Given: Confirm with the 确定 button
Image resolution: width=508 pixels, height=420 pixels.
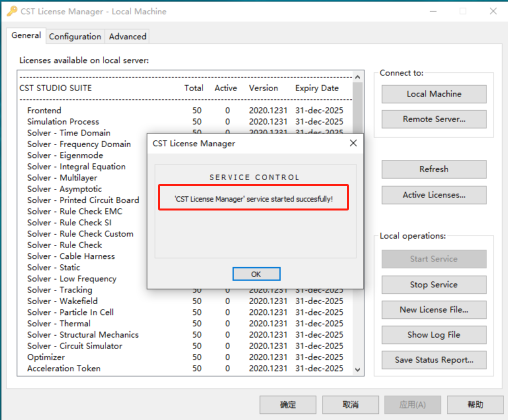Looking at the screenshot, I should [287, 405].
